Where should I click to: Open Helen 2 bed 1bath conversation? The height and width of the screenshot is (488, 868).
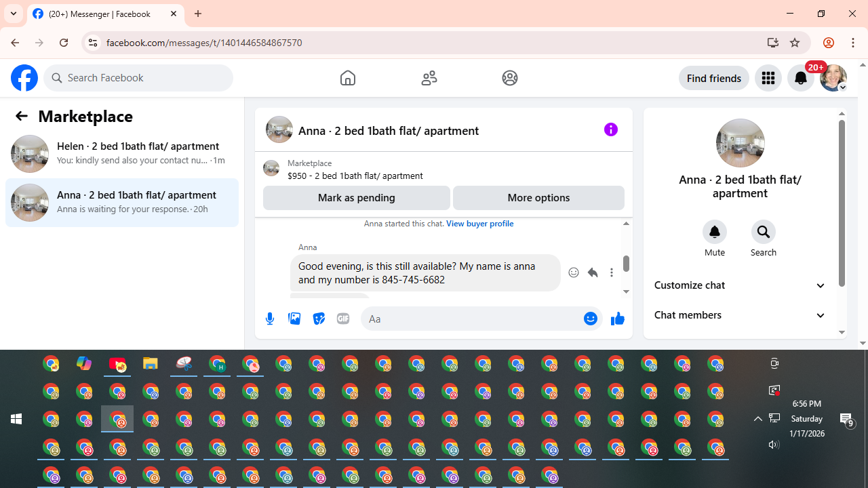[122, 154]
